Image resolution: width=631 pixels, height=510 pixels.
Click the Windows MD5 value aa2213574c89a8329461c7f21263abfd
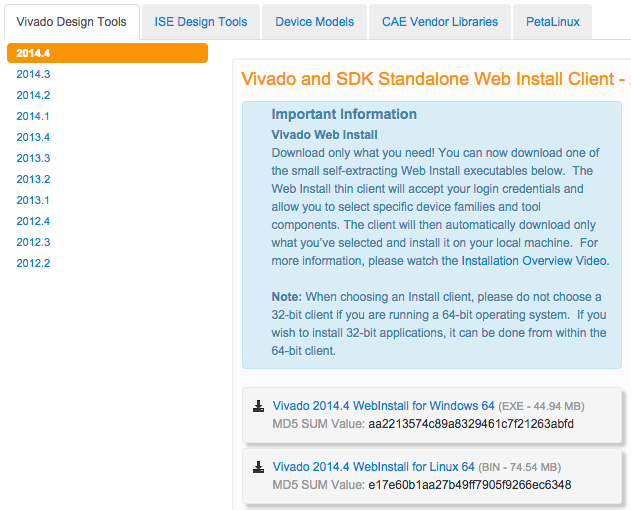pyautogui.click(x=471, y=424)
